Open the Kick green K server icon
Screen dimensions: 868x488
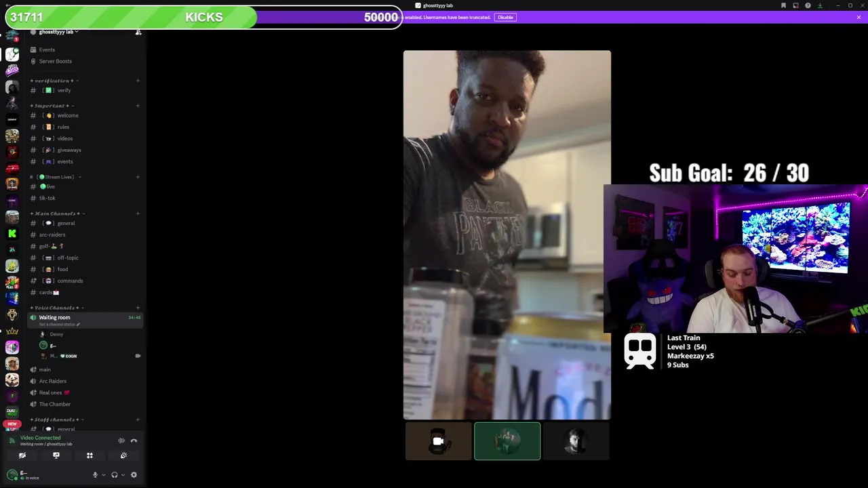click(x=12, y=233)
